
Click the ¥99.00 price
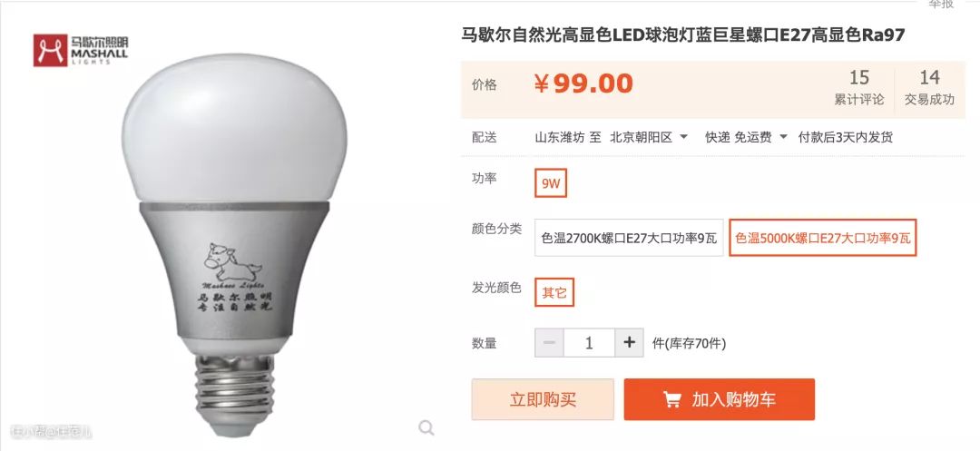pyautogui.click(x=583, y=83)
